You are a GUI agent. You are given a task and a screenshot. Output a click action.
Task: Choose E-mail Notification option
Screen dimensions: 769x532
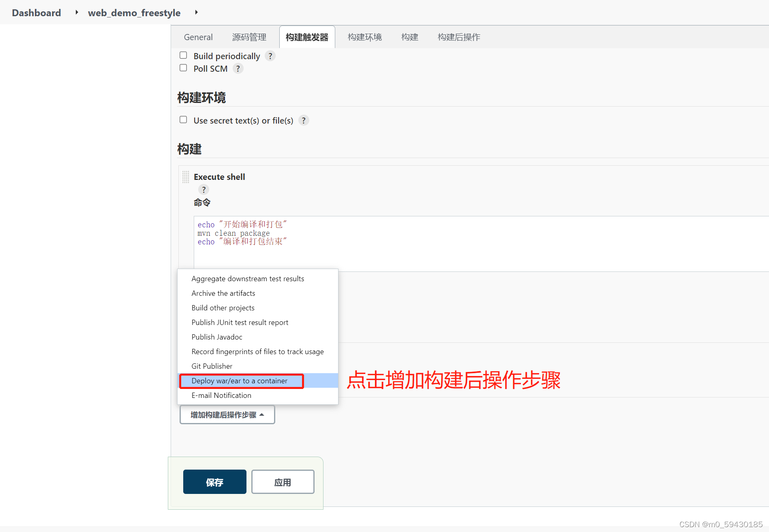click(x=258, y=395)
